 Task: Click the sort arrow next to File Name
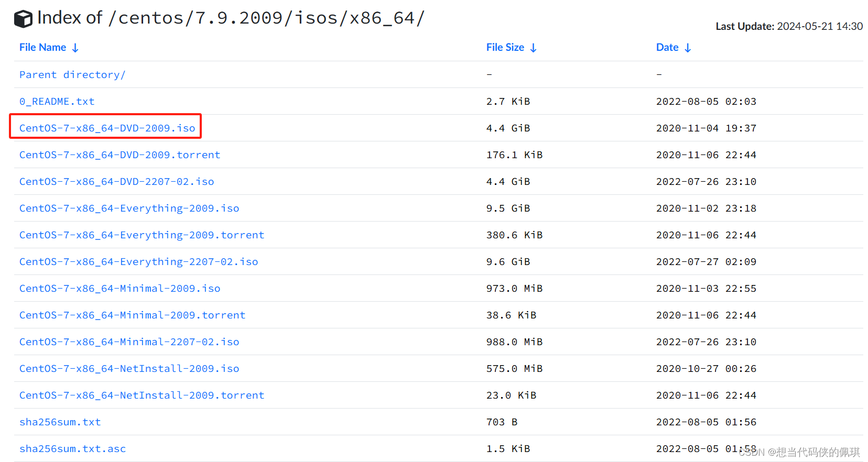pyautogui.click(x=75, y=48)
